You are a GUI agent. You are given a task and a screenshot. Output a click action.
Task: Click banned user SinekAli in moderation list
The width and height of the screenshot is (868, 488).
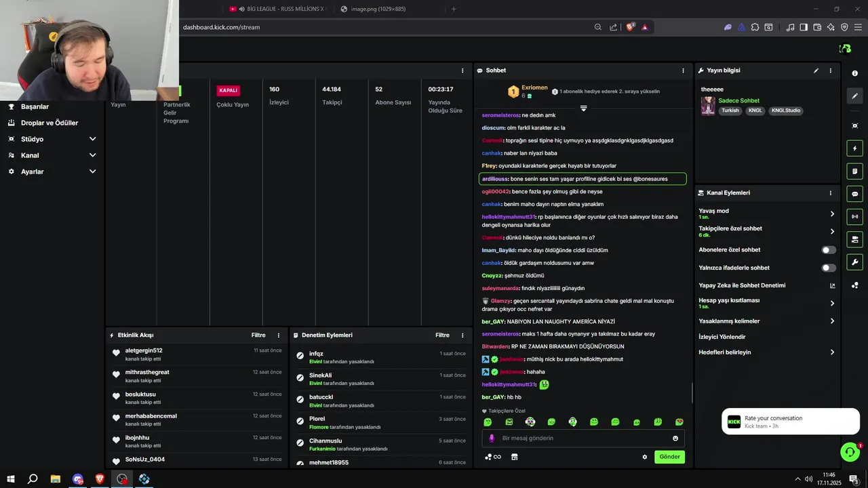pyautogui.click(x=321, y=375)
